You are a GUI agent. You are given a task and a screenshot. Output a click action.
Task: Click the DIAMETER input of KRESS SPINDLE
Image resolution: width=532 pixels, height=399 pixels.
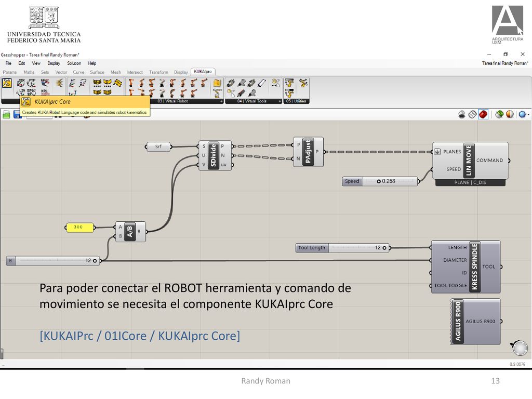(x=455, y=260)
